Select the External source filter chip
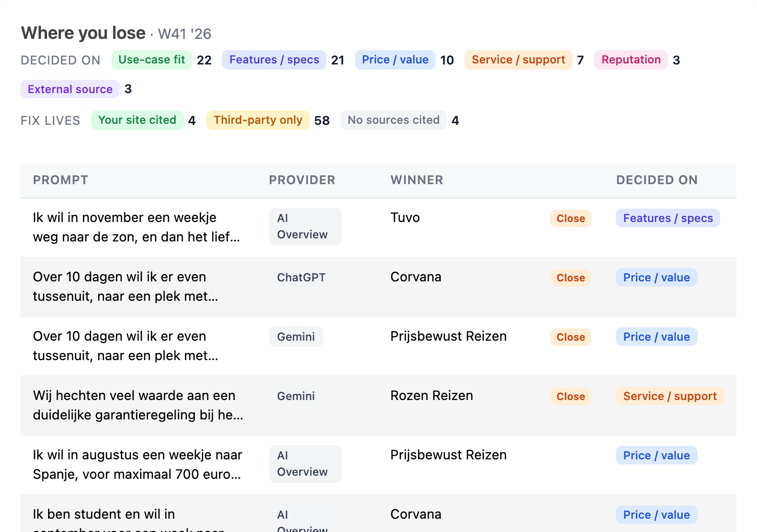Image resolution: width=757 pixels, height=532 pixels. [70, 89]
